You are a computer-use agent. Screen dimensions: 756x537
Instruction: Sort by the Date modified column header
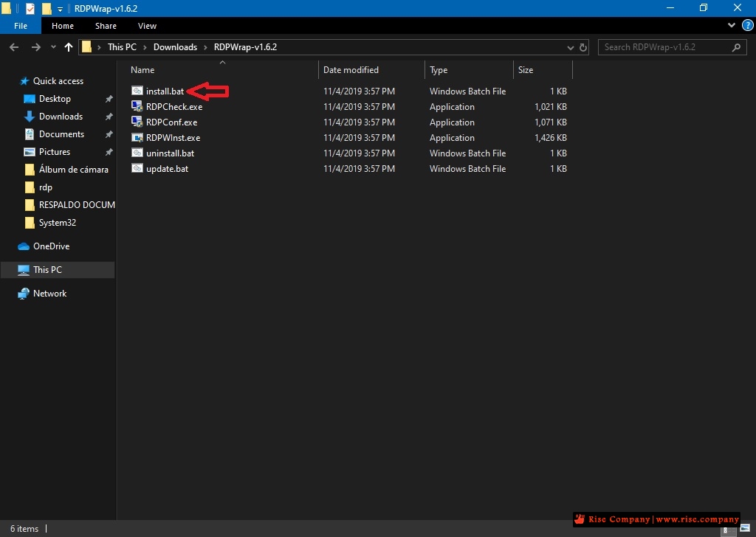click(372, 70)
